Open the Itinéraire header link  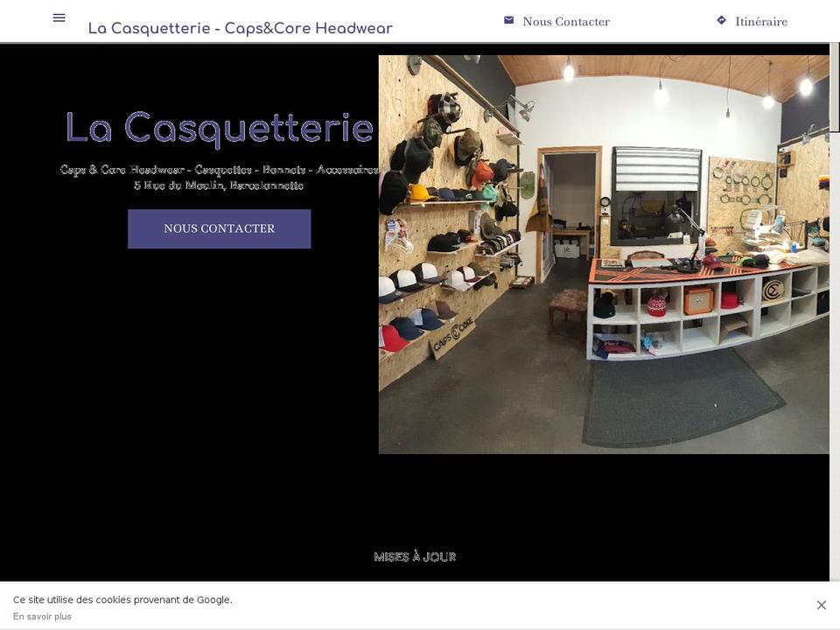point(761,21)
